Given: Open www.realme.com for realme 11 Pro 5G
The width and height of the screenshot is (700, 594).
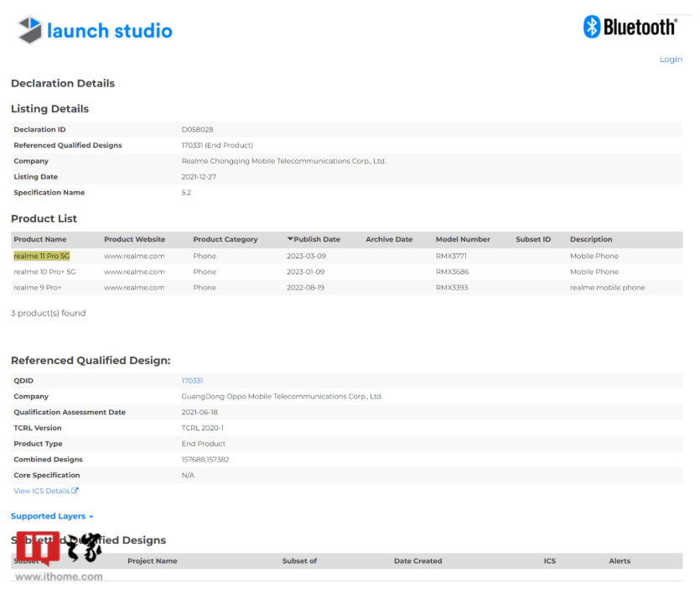Looking at the screenshot, I should (134, 256).
